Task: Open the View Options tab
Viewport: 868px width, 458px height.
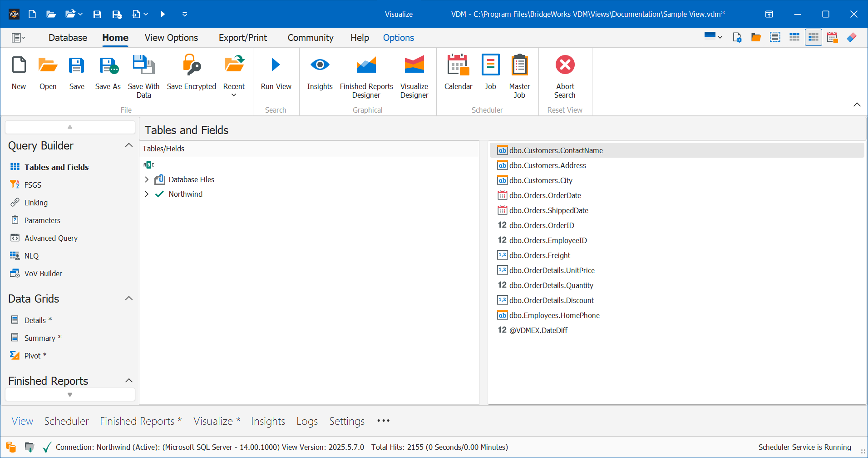Action: tap(171, 38)
